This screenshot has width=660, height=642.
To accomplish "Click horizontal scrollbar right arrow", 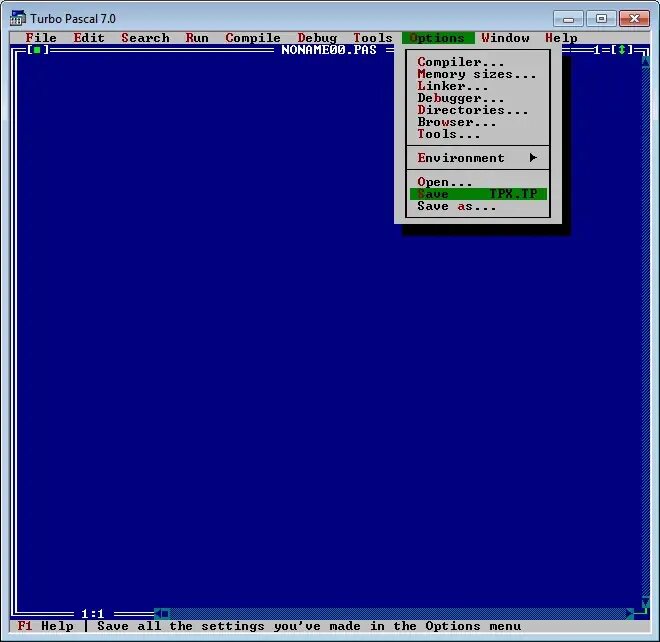I will [x=630, y=614].
